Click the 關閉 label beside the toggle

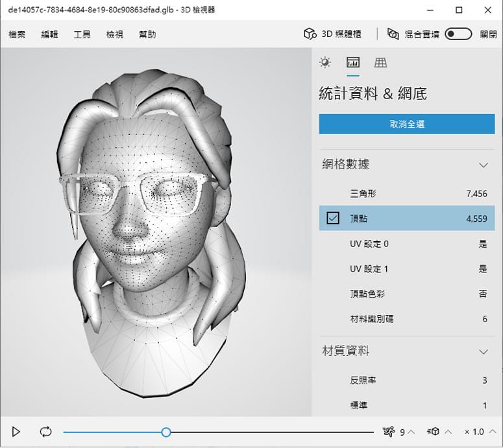pos(488,34)
